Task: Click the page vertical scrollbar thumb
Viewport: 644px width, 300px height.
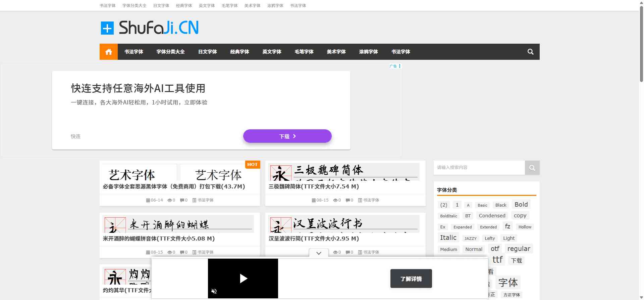Action: click(641, 44)
